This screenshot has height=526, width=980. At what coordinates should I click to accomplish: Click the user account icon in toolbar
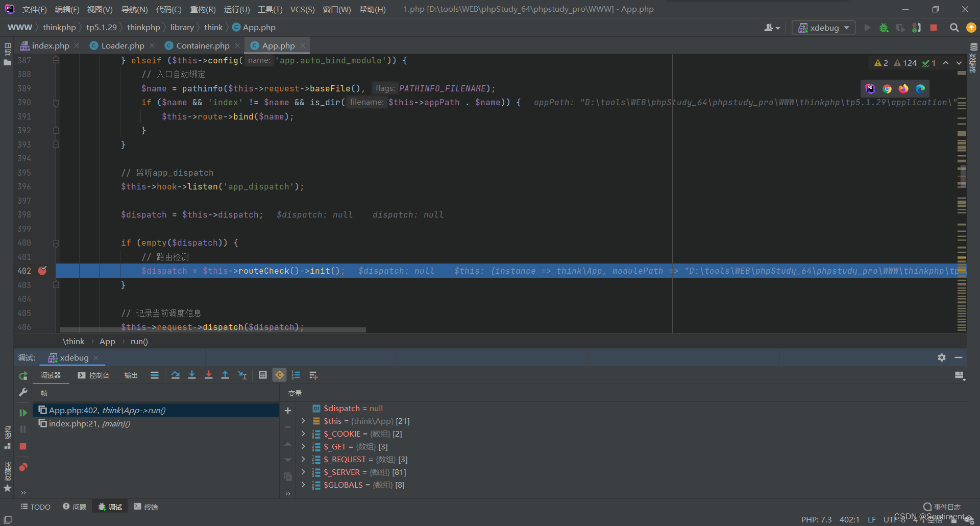point(772,28)
